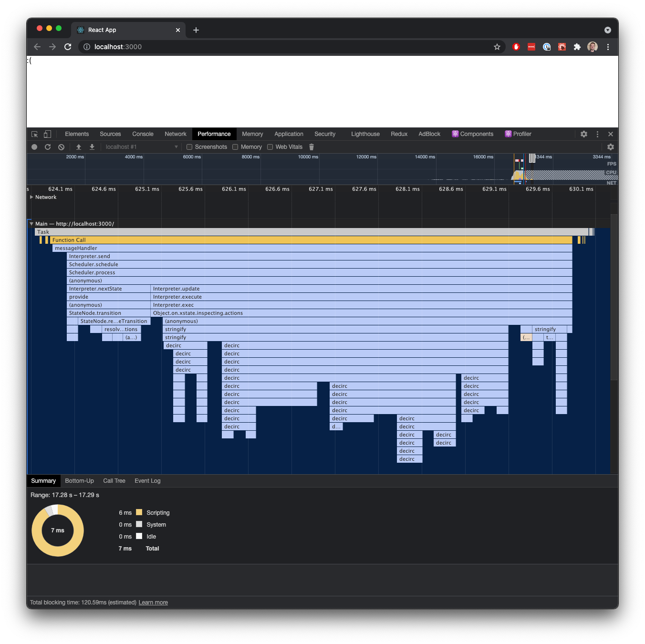This screenshot has height=644, width=645.
Task: Select the Interpreter.nextState flame entry
Action: [x=109, y=289]
